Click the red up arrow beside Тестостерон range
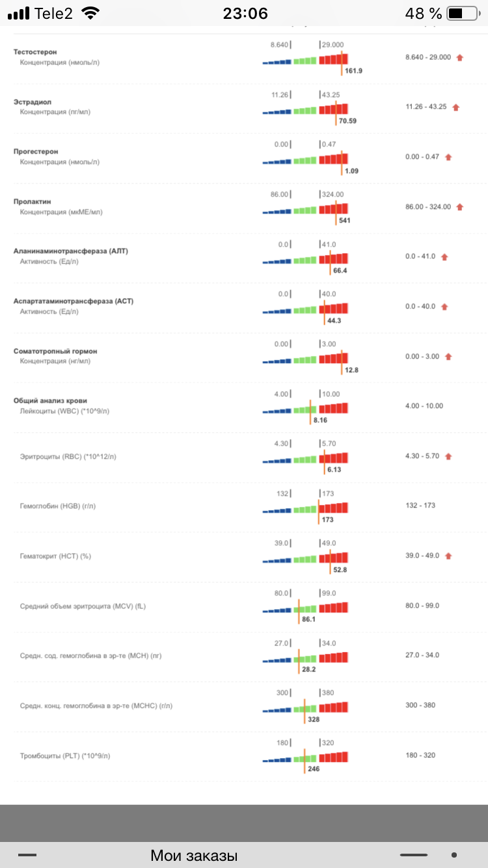Viewport: 488px width, 868px height. click(460, 57)
